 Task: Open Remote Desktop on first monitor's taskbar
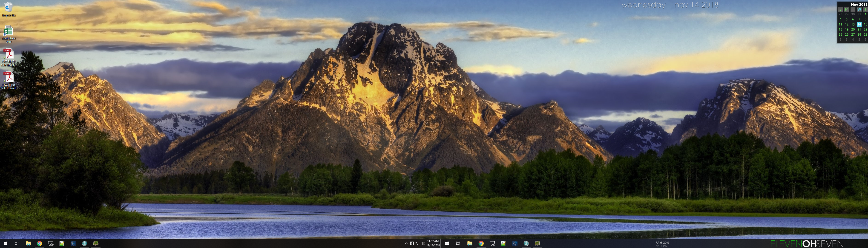pyautogui.click(x=51, y=243)
